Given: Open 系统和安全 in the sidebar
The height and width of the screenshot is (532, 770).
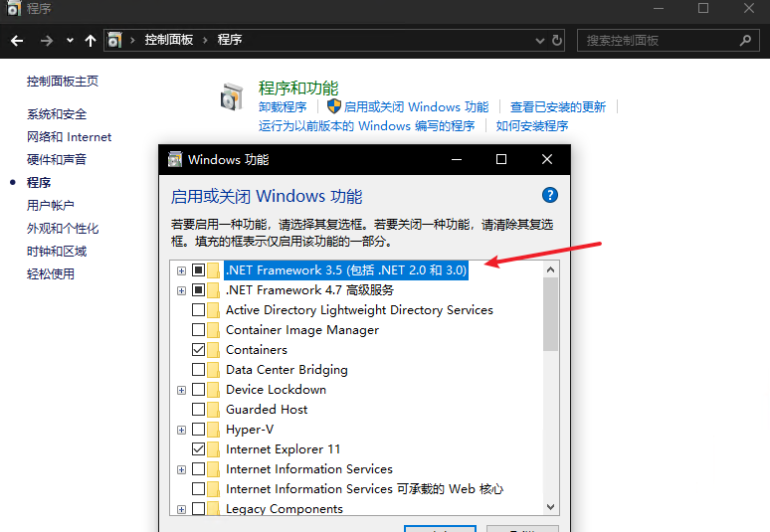Looking at the screenshot, I should (x=57, y=114).
